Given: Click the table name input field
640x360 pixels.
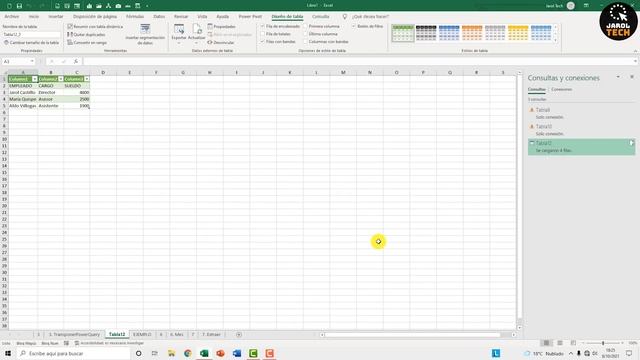Looking at the screenshot, I should pyautogui.click(x=31, y=35).
